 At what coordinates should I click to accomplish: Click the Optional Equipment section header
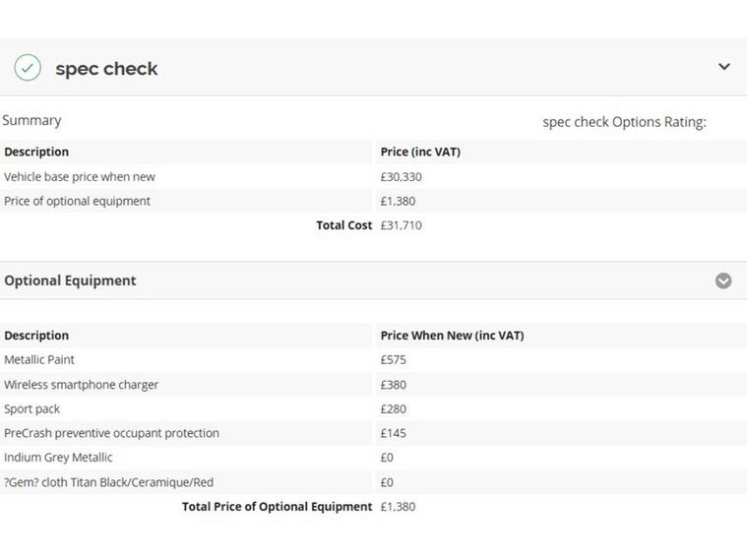(x=70, y=280)
